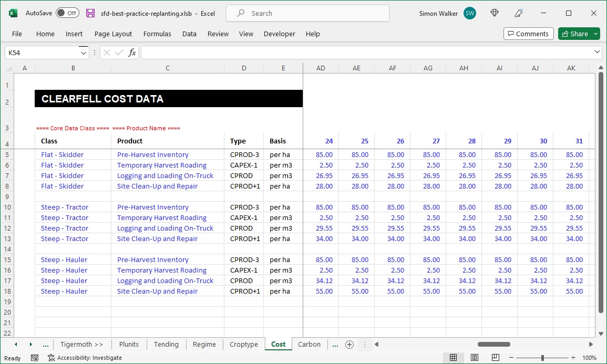Click horizontal scrollbar left arrow
This screenshot has width=607, height=364.
(376, 344)
